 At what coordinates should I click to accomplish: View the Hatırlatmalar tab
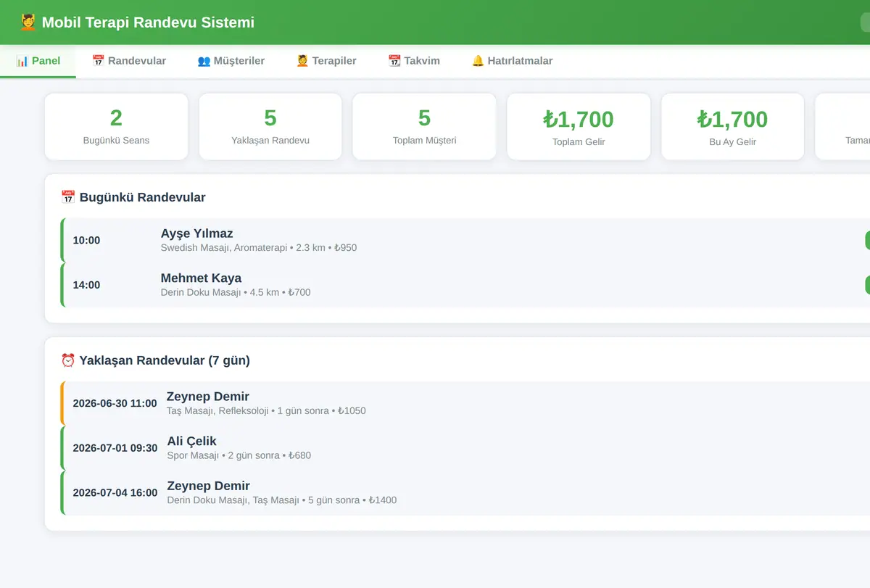click(512, 61)
